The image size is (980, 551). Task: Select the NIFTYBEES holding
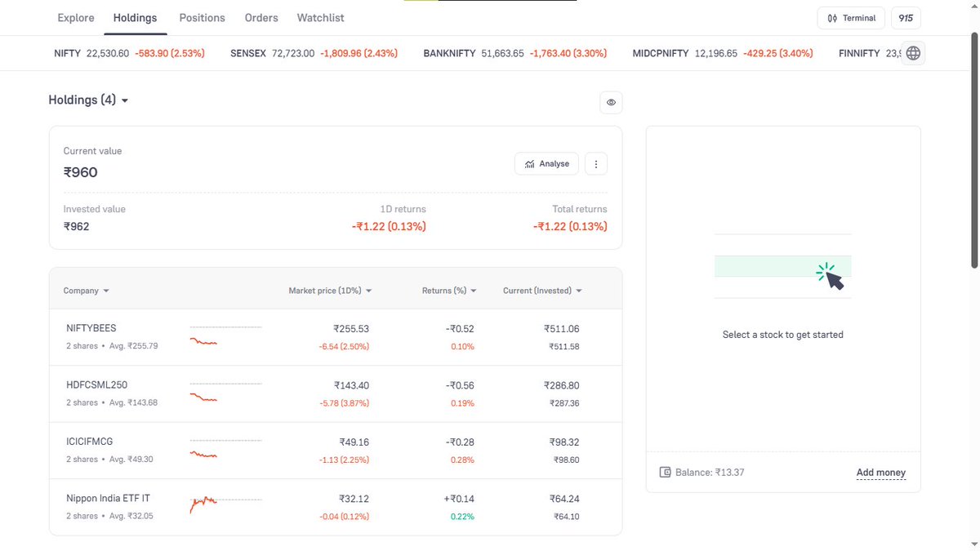coord(336,337)
